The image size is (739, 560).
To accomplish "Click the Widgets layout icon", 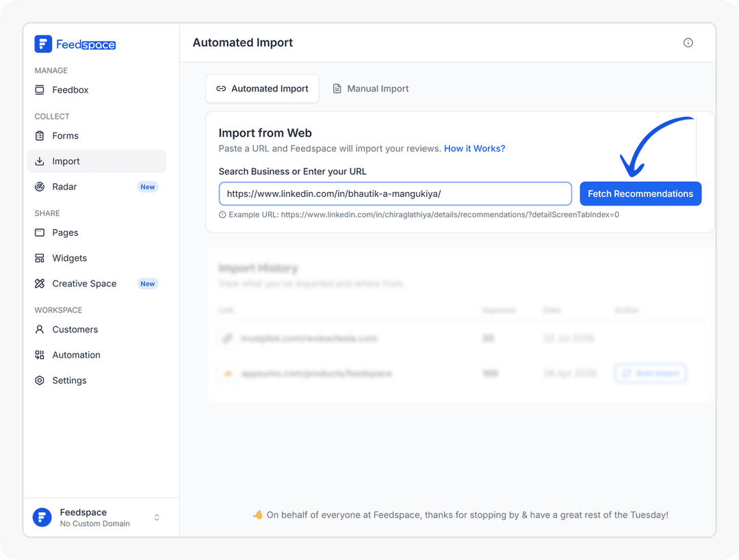I will (40, 258).
